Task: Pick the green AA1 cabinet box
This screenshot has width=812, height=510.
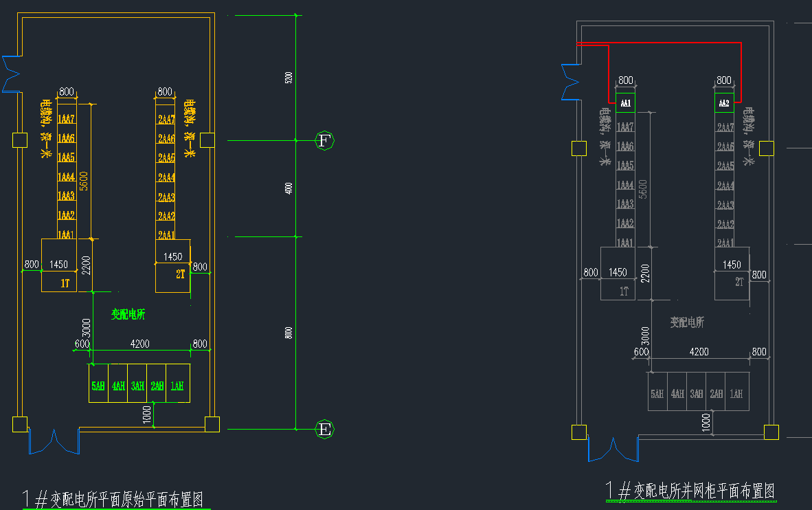Action: point(625,104)
